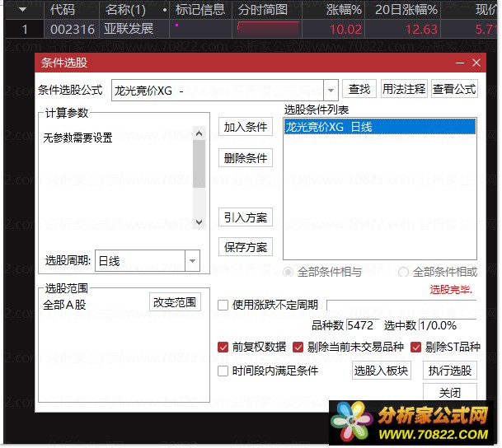Click the 品种数 5472 field

coord(363,325)
